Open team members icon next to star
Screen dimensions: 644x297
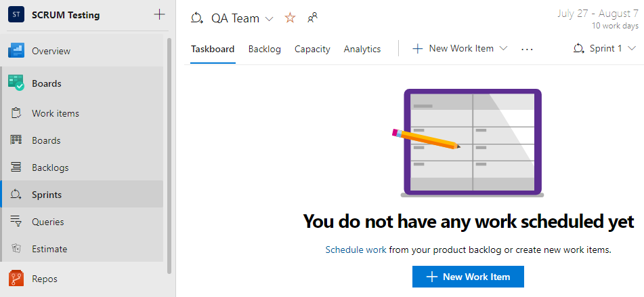(x=313, y=18)
